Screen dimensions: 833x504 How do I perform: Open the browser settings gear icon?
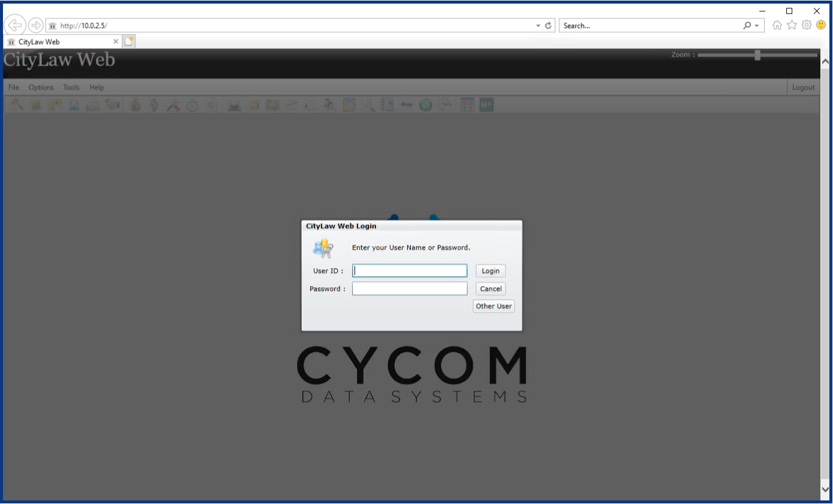click(x=806, y=25)
